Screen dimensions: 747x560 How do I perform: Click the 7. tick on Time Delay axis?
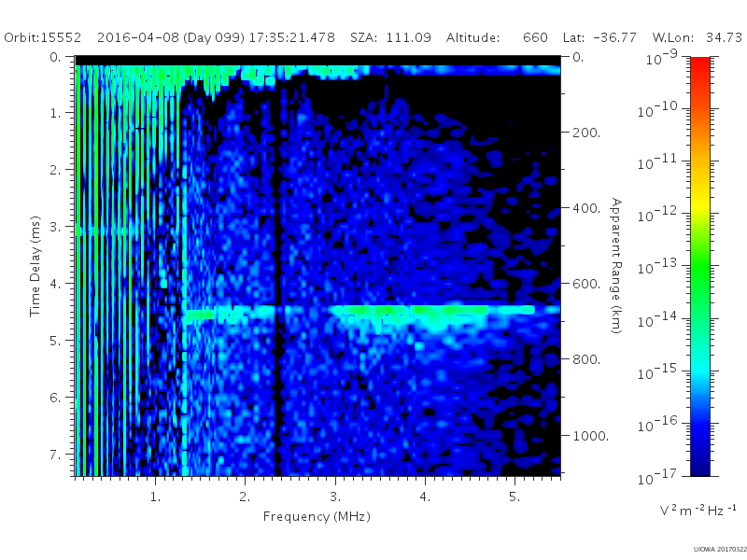[55, 455]
